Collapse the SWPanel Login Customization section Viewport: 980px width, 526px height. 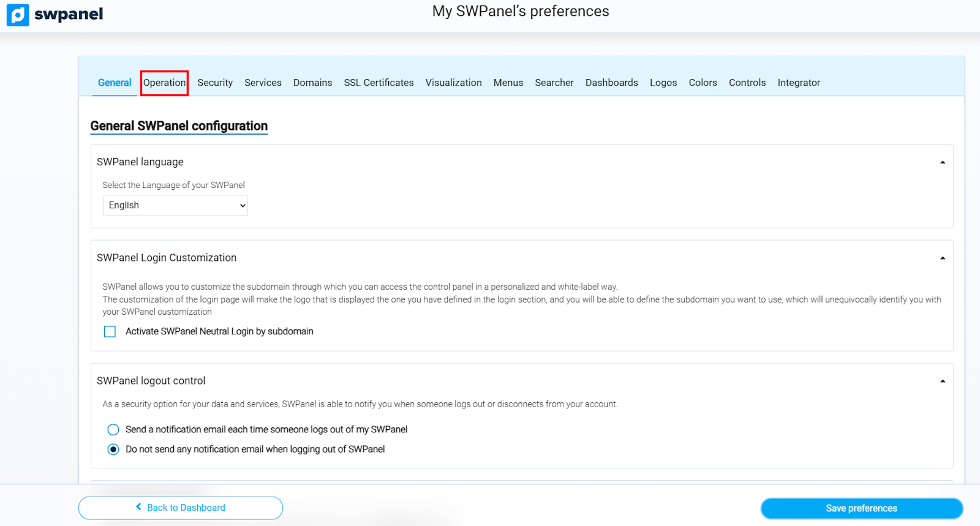(x=942, y=258)
